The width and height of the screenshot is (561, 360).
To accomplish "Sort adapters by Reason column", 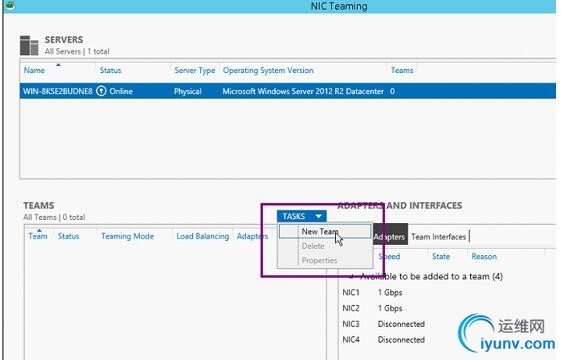I will pyautogui.click(x=484, y=256).
